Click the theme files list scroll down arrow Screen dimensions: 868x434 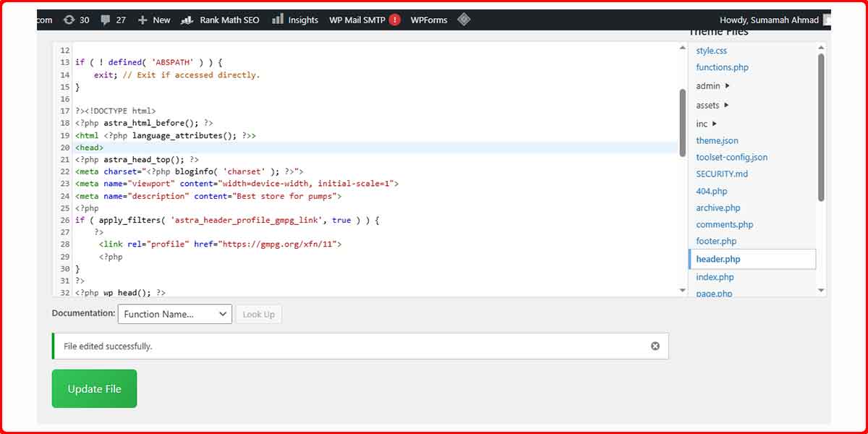[x=821, y=290]
